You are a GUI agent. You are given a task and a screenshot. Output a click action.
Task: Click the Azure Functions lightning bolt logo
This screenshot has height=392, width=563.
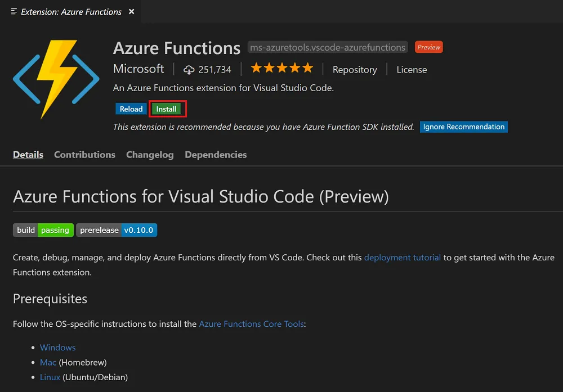coord(56,79)
